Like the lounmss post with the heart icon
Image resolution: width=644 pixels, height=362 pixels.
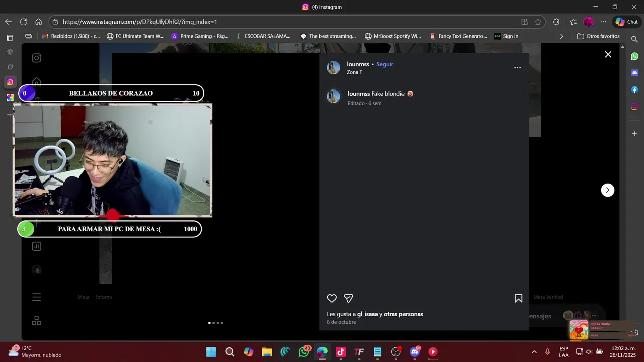coord(332,298)
